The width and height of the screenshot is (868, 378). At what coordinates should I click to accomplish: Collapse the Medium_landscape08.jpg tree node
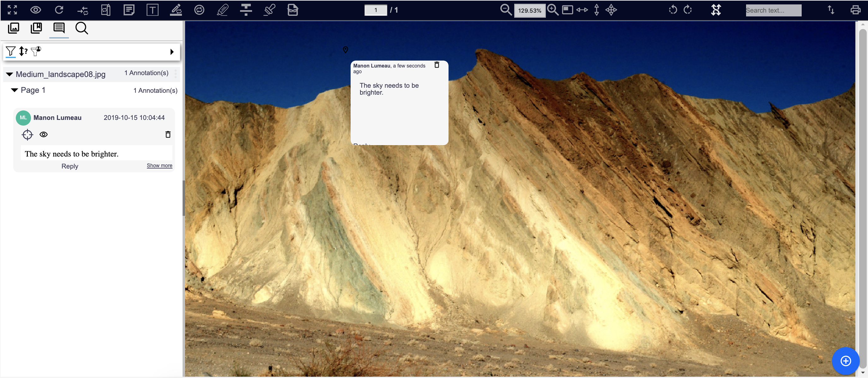[x=9, y=74]
